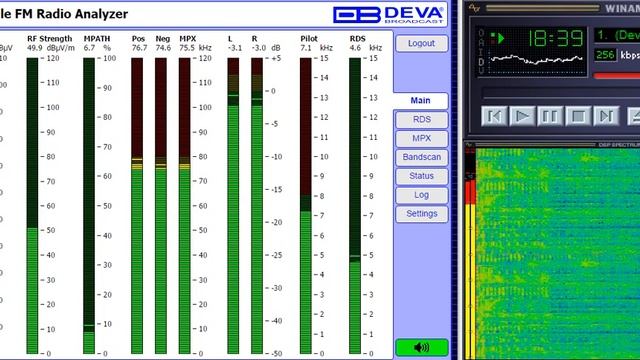This screenshot has width=640, height=360.
Task: Click Winamp seek bar
Action: tap(561, 93)
